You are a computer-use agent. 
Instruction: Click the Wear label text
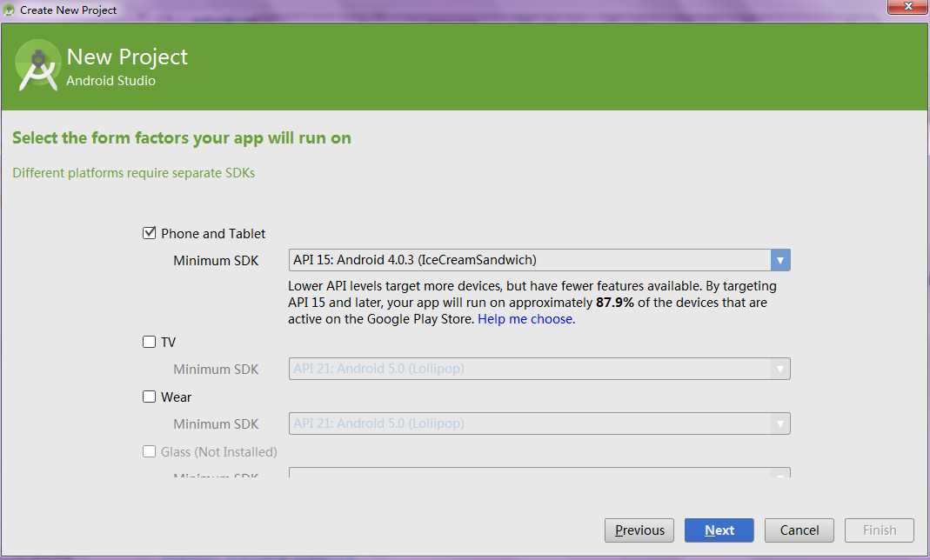(x=176, y=397)
